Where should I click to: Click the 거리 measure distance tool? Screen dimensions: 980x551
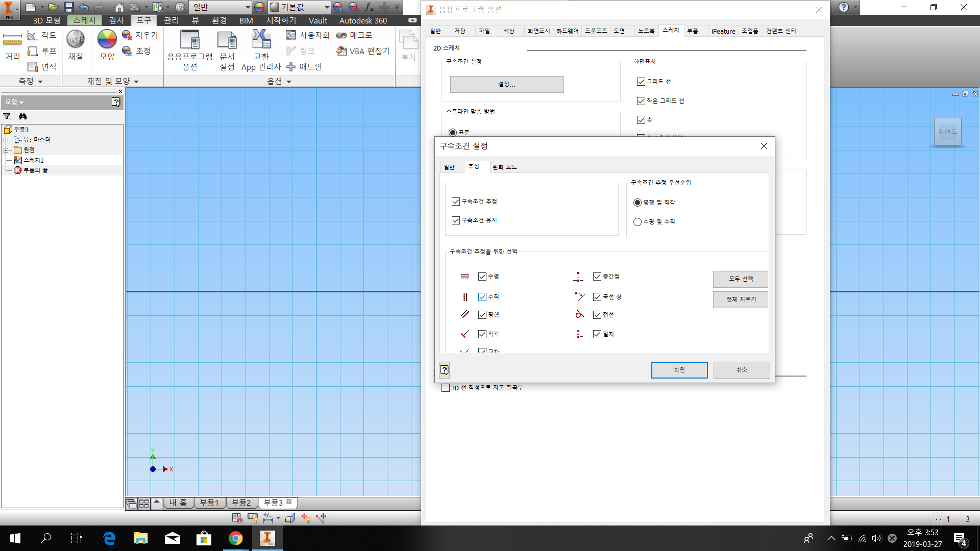tap(12, 43)
